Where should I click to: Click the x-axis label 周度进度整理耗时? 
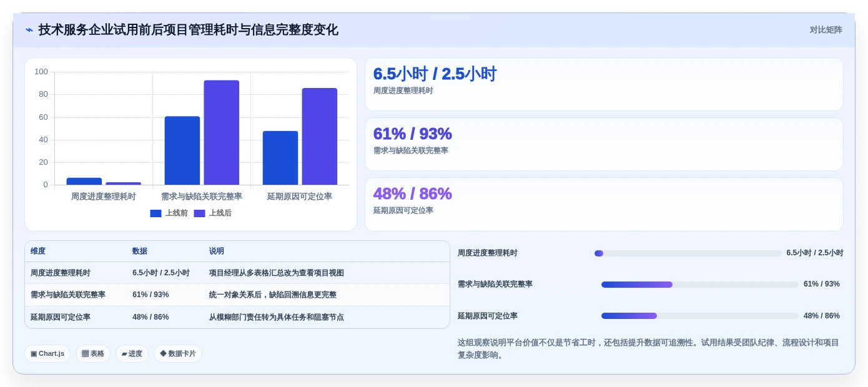pos(103,197)
